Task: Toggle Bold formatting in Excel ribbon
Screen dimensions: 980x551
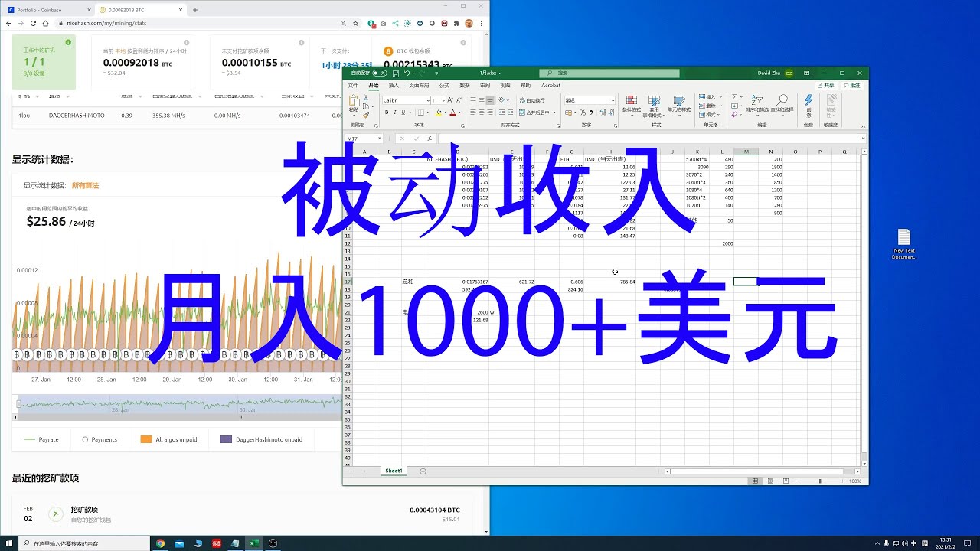Action: click(387, 112)
